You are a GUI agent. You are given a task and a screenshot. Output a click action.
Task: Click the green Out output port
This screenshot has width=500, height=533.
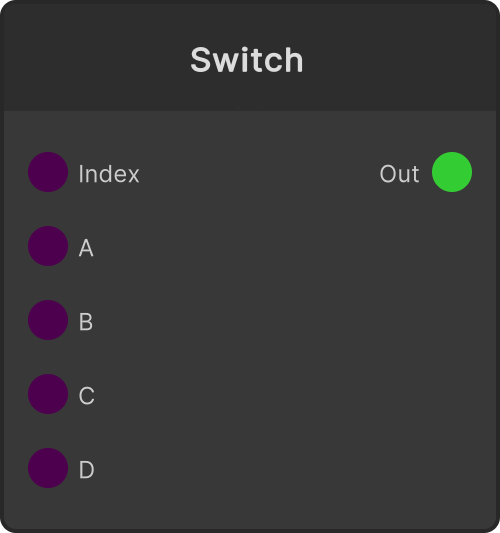tap(452, 172)
